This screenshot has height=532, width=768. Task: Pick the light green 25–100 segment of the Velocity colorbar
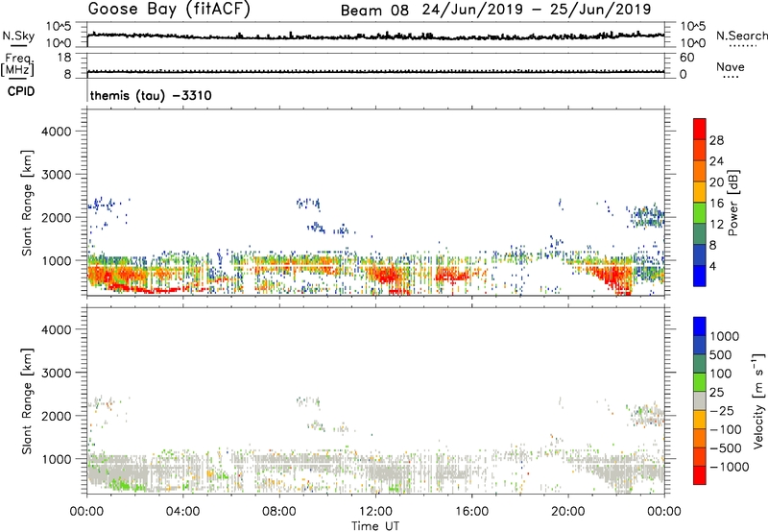[x=700, y=382]
